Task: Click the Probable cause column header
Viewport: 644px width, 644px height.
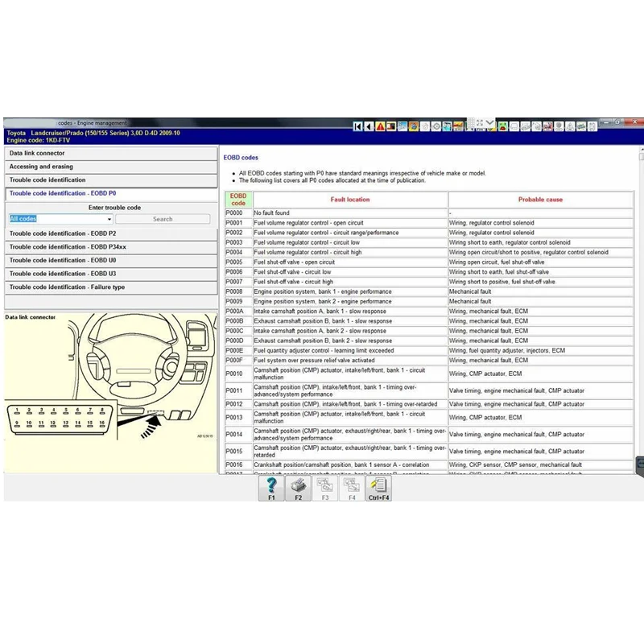Action: [540, 200]
